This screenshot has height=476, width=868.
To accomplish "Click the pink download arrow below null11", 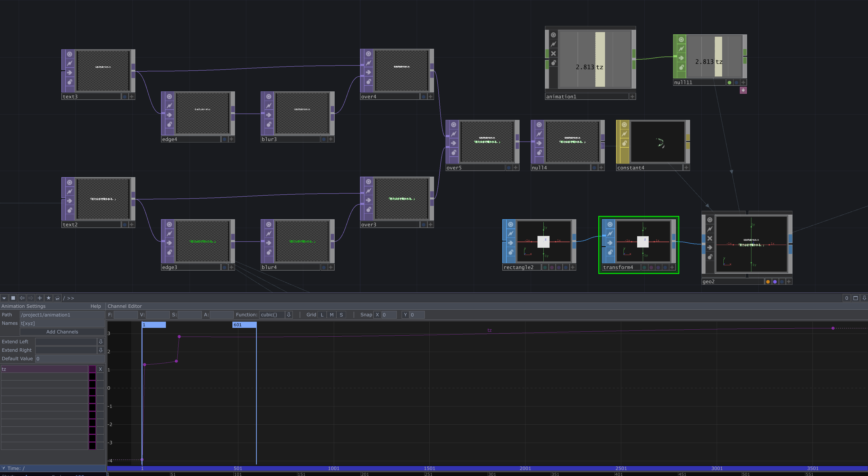I will [x=743, y=90].
